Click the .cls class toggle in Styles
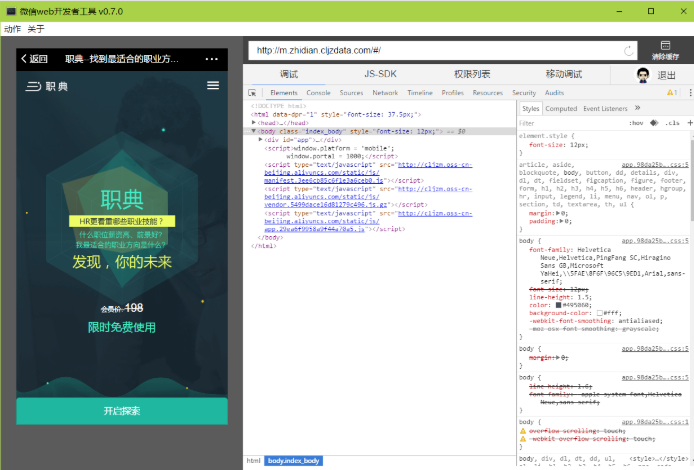Image resolution: width=694 pixels, height=470 pixels. pos(672,123)
